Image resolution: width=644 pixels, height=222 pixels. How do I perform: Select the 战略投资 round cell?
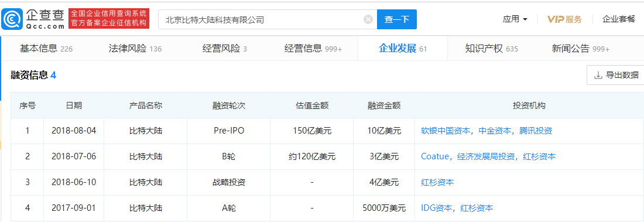(229, 182)
